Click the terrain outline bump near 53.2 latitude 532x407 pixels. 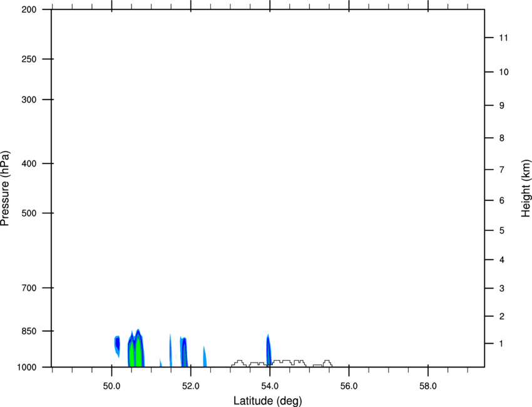tap(239, 364)
